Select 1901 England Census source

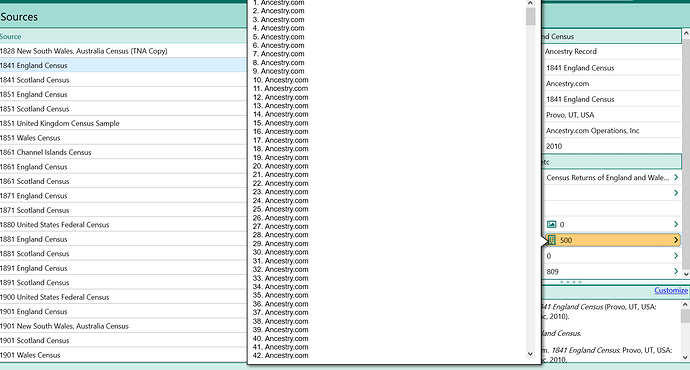123,311
